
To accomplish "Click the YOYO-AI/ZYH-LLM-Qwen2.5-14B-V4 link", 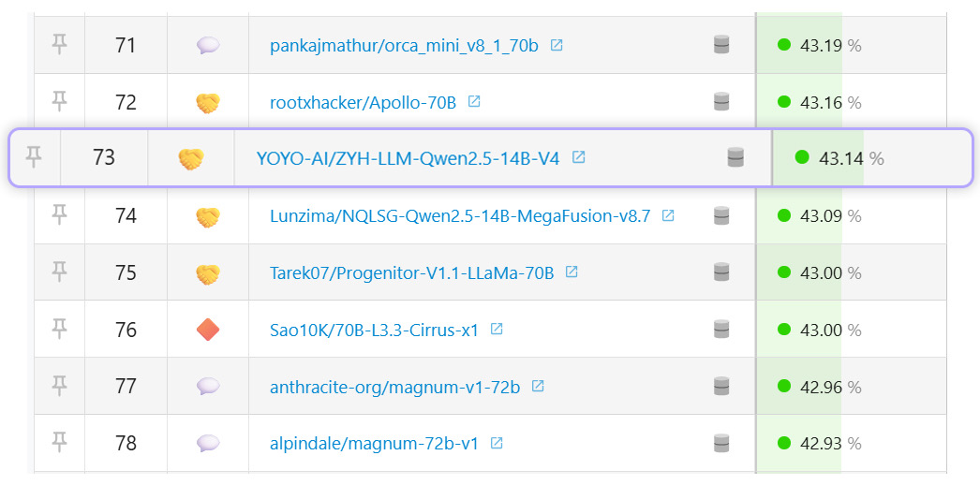I will [408, 158].
